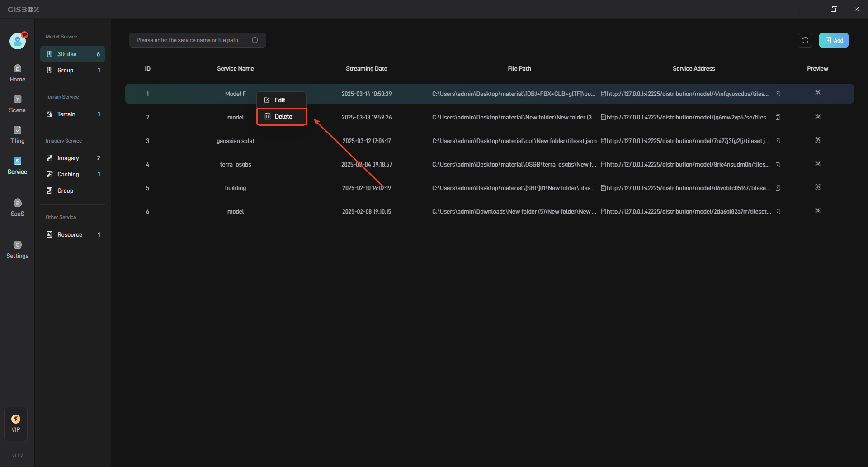868x467 pixels.
Task: Select the Model F service name
Action: (236, 94)
